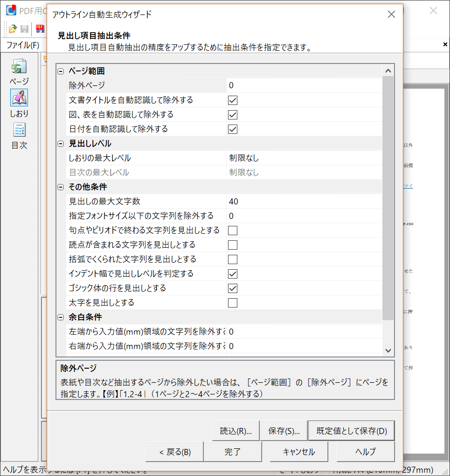Collapse the 余白条件 section

point(61,317)
